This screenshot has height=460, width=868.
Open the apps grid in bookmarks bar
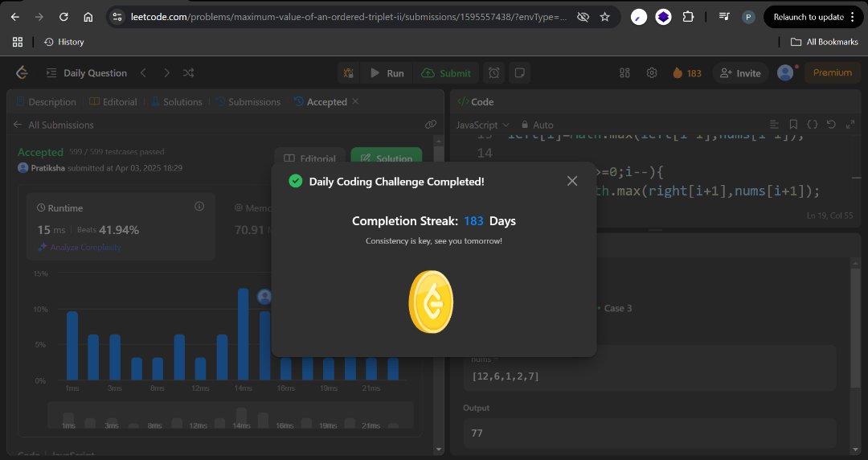[18, 42]
